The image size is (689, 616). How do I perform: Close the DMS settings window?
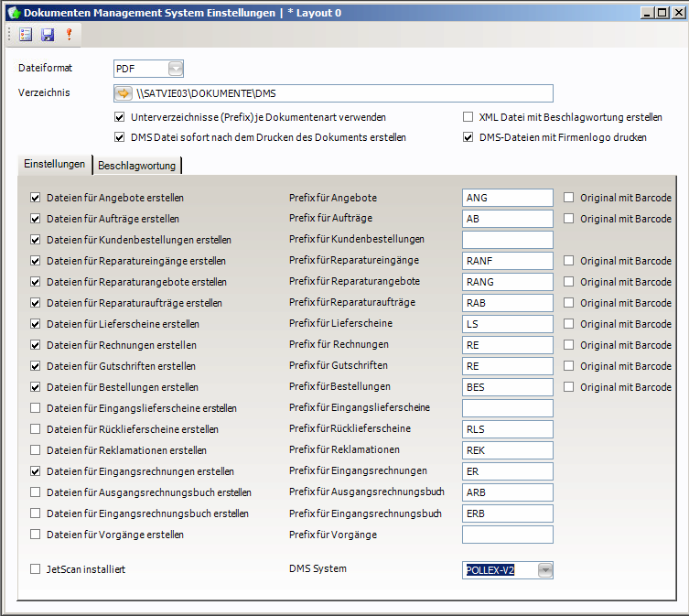point(677,13)
